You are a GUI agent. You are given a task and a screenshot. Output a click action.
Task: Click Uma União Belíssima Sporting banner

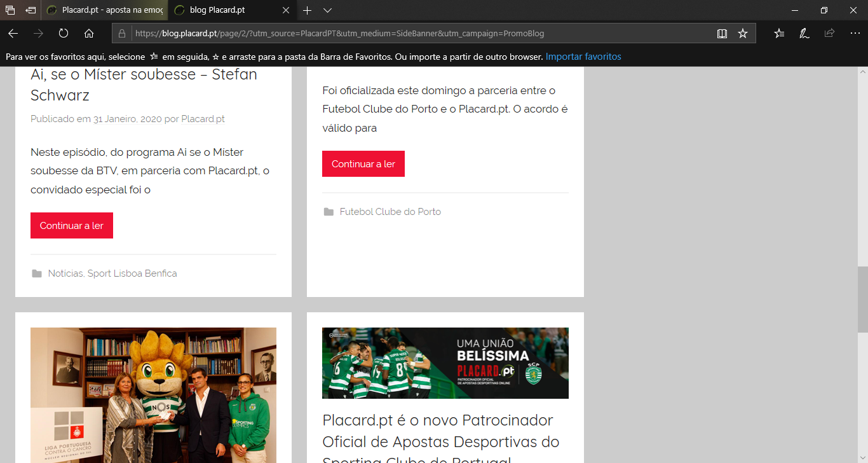click(445, 363)
